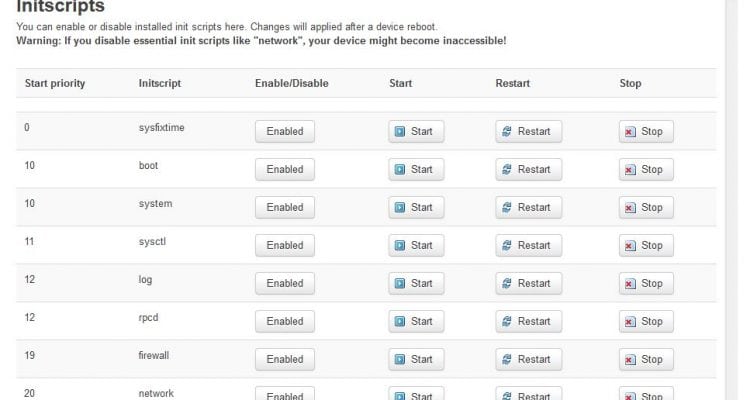Toggle Enabled state of sysfixtime
The image size is (750, 400).
(x=285, y=131)
